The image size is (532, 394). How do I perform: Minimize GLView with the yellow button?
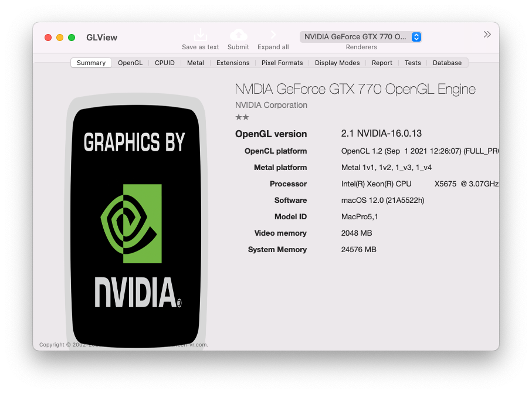[x=60, y=38]
